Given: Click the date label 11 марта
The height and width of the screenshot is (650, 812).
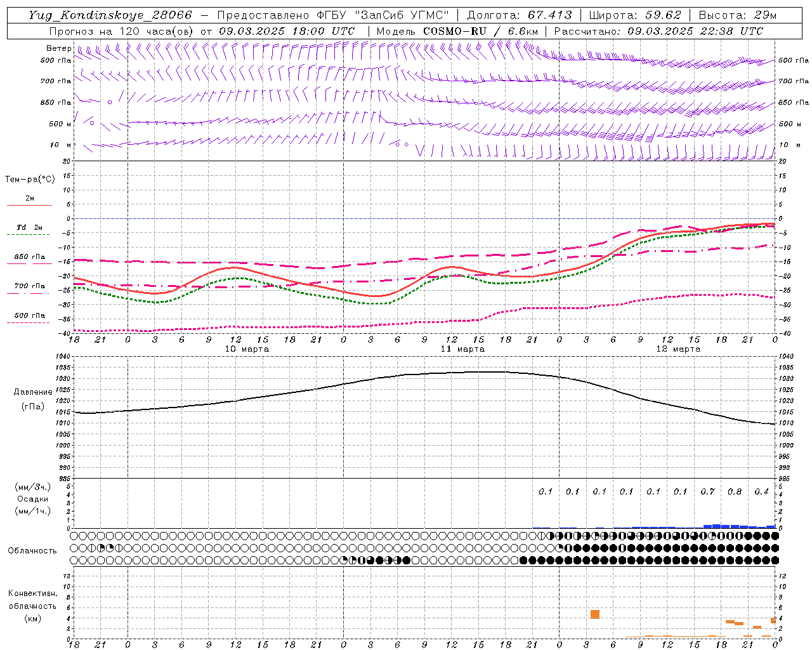Looking at the screenshot, I should pyautogui.click(x=462, y=349).
